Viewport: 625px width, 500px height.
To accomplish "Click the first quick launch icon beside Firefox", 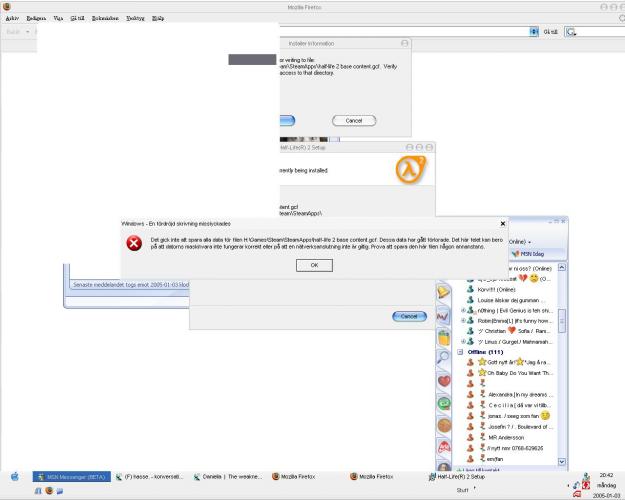I will click(x=38, y=491).
